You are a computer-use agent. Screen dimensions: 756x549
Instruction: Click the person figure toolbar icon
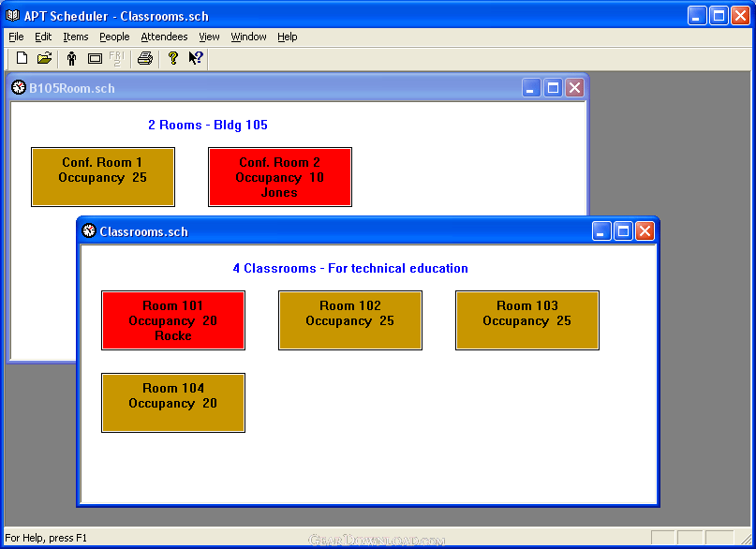point(71,58)
